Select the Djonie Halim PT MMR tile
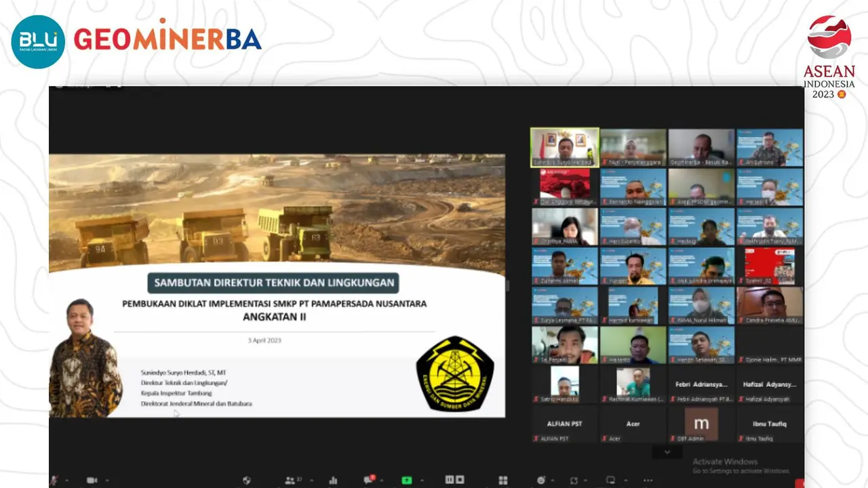The image size is (868, 488). click(770, 344)
